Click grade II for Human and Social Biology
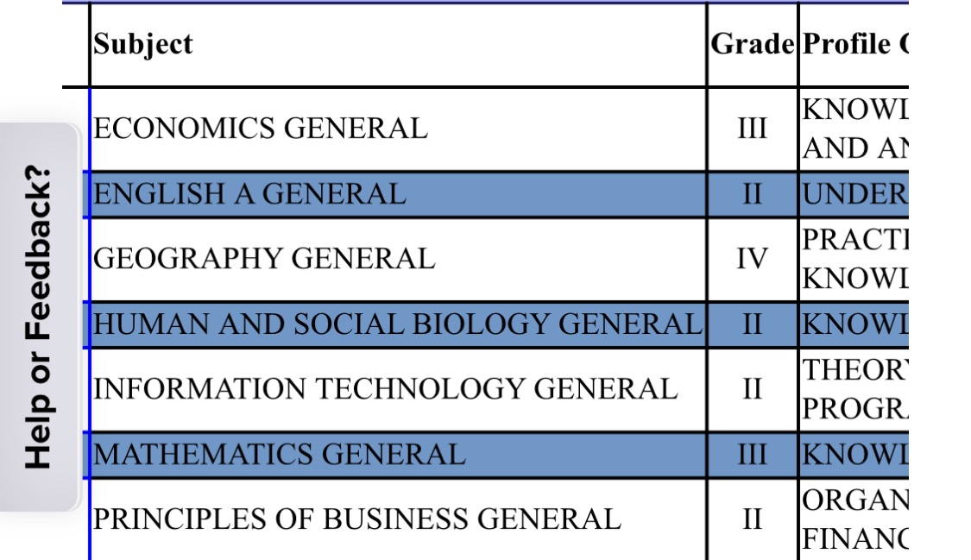The width and height of the screenshot is (971, 560). tap(753, 324)
